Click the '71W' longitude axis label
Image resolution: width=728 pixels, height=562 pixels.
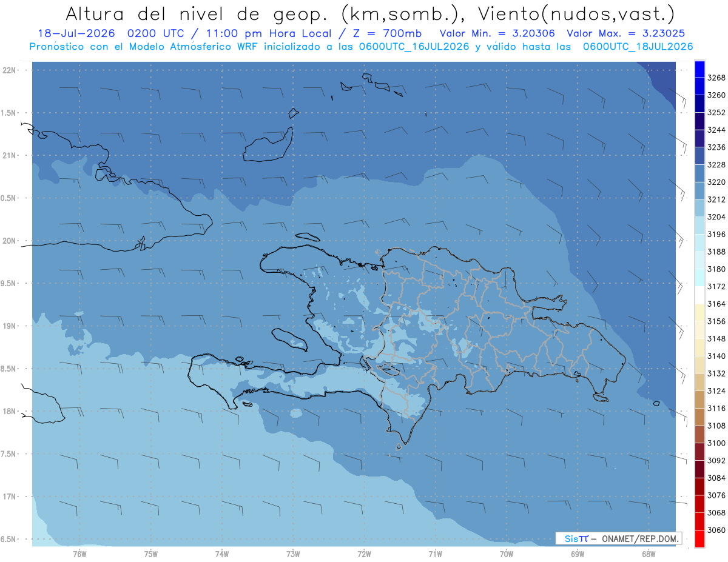[435, 554]
